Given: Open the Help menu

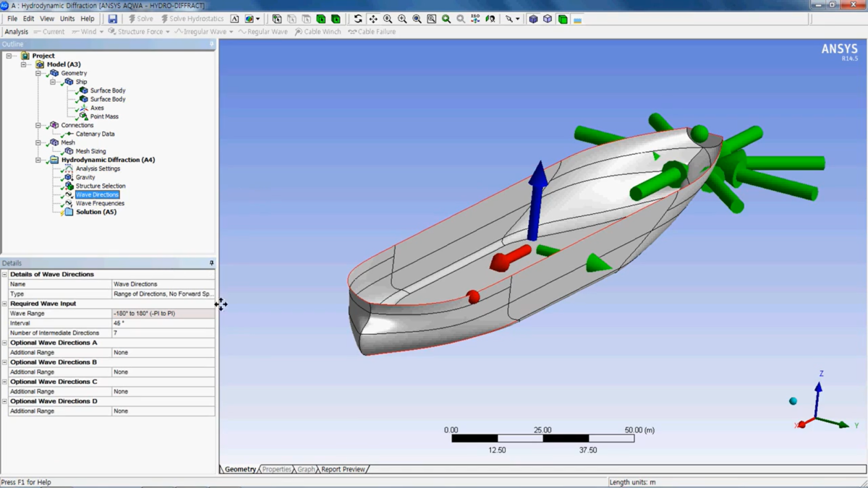Looking at the screenshot, I should [88, 19].
